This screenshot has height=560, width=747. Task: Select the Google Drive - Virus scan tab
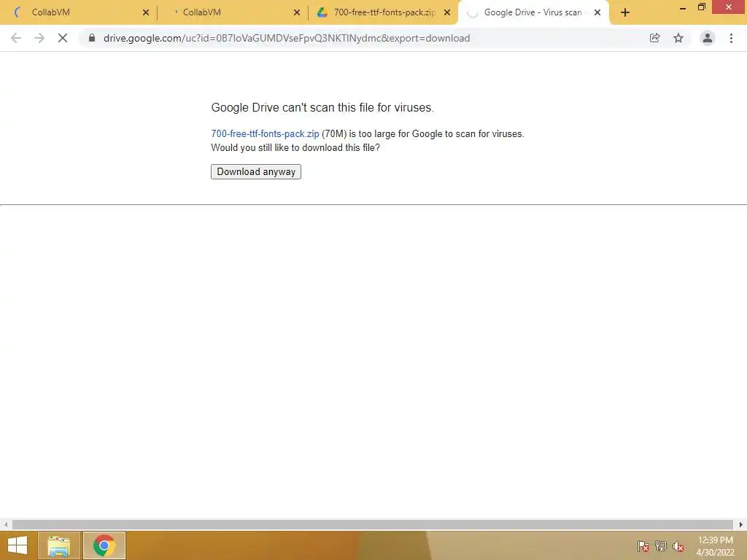pos(533,12)
